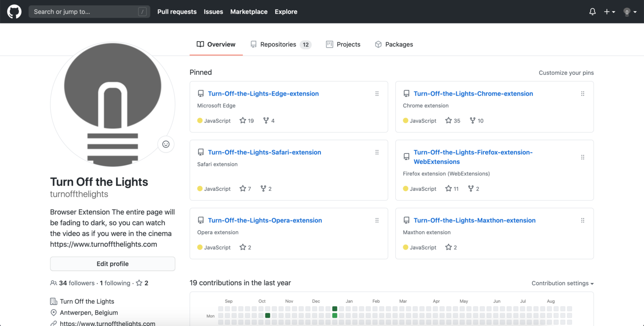644x326 pixels.
Task: View the 2 stargazers of Maxthon-extension
Action: (451, 248)
